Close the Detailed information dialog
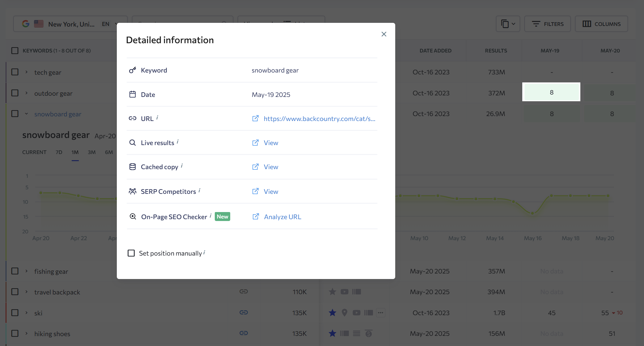Screen dimensions: 644x346 [x=384, y=34]
